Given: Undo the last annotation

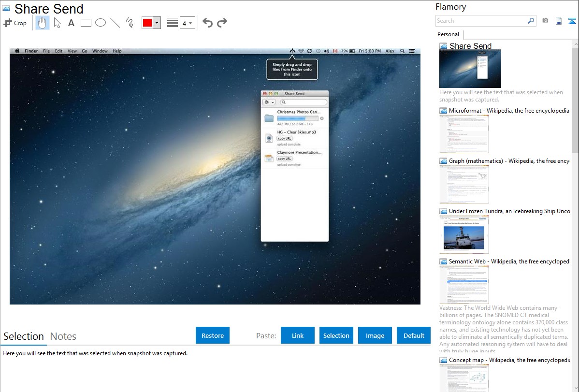Looking at the screenshot, I should click(x=207, y=23).
